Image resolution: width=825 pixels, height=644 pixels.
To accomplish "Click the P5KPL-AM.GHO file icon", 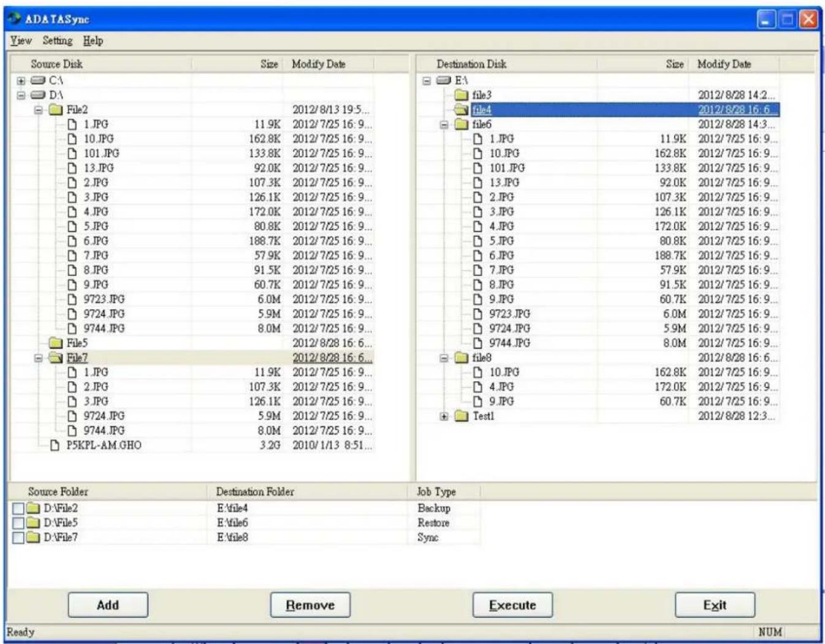I will point(55,445).
